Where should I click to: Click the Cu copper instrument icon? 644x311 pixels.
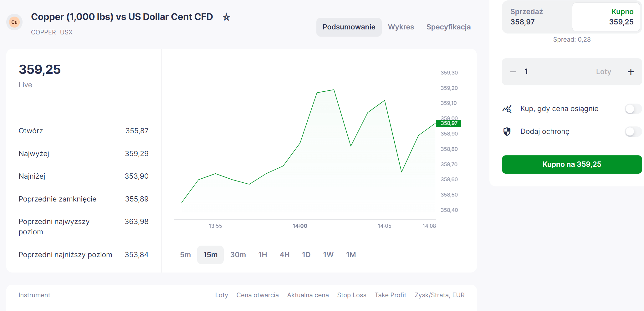14,22
